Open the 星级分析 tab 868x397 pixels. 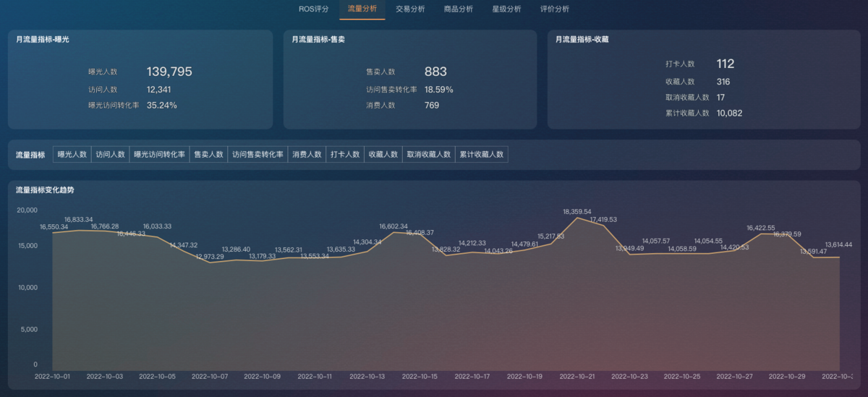[506, 9]
